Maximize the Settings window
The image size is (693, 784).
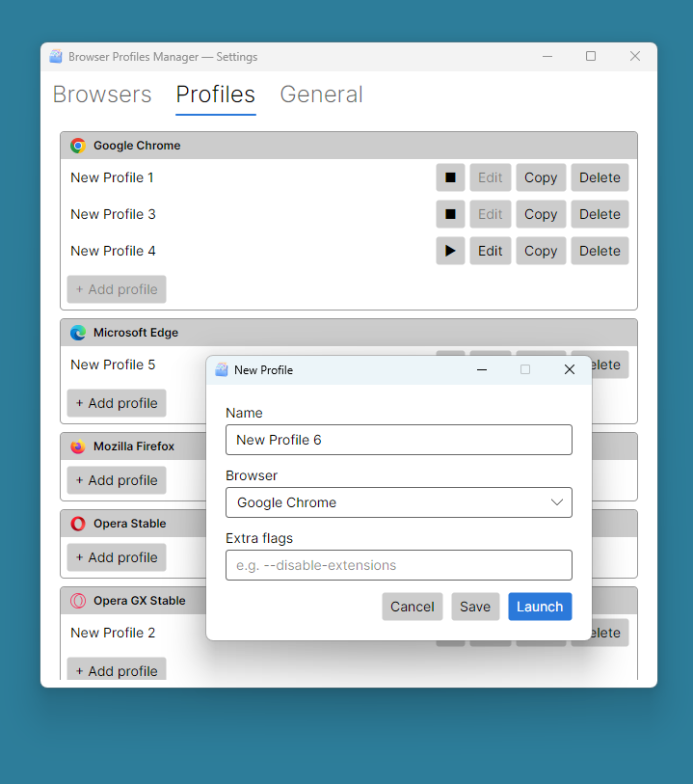[591, 56]
